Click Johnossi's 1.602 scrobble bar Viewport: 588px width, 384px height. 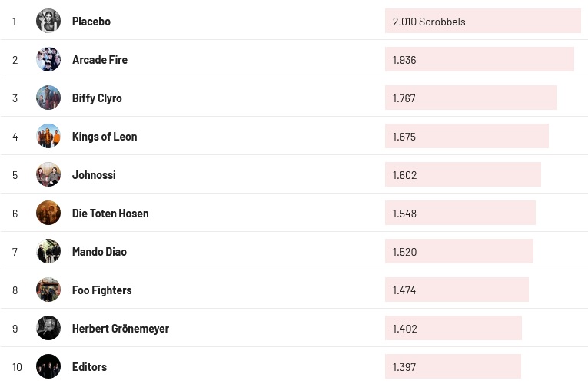click(x=463, y=175)
